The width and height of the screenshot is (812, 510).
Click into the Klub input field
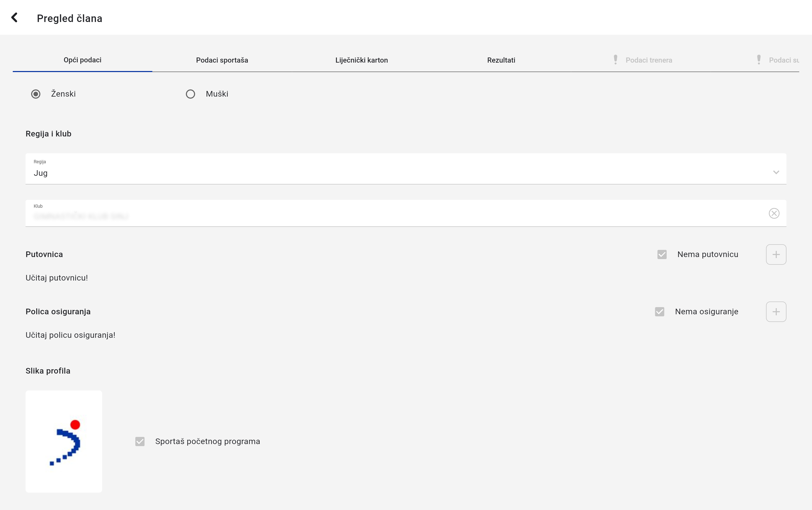pos(371,216)
